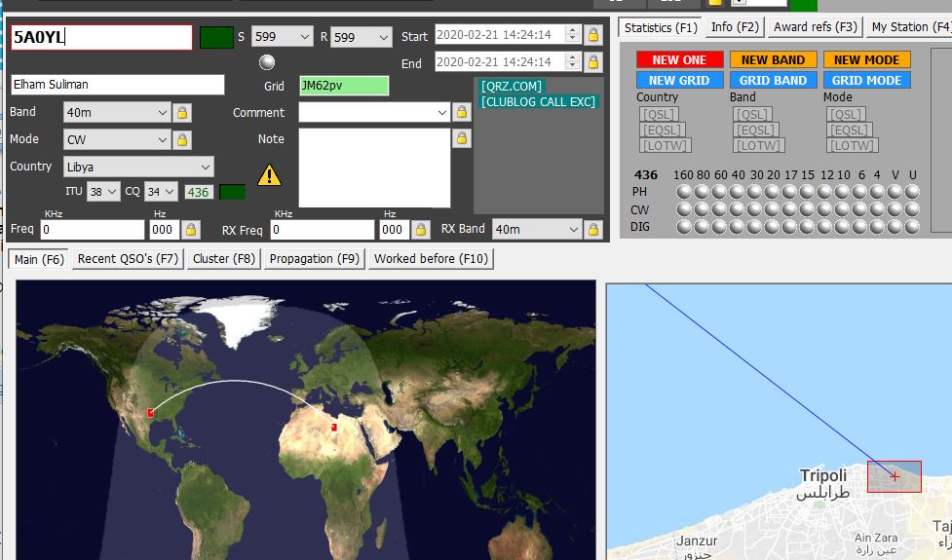Click the name field Elham Suliman
This screenshot has height=560, width=952.
coord(118,85)
